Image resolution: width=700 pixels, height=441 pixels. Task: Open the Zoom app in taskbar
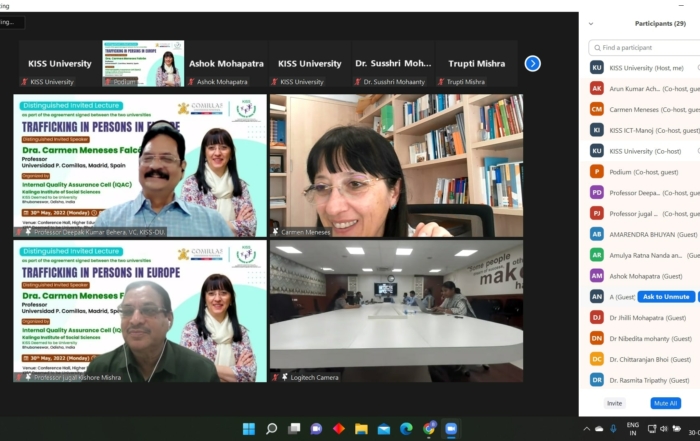pyautogui.click(x=451, y=428)
